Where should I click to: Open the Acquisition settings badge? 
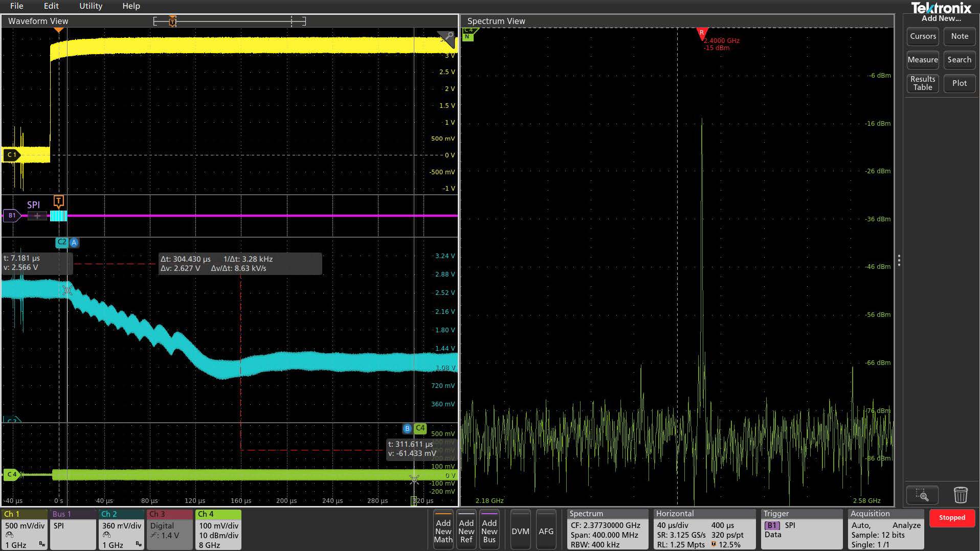pos(886,530)
